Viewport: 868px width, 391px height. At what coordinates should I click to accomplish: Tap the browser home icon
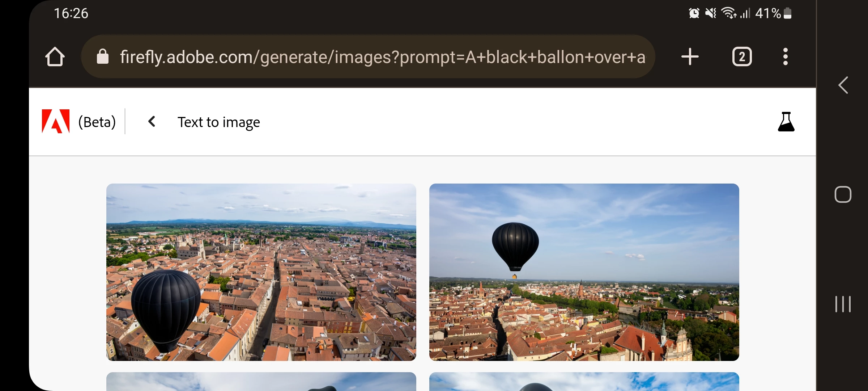tap(55, 57)
